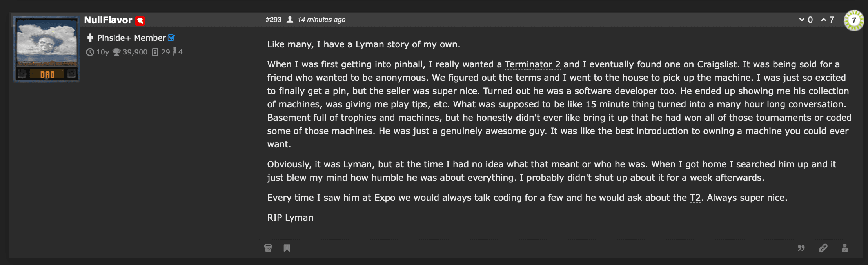868x265 pixels.
Task: Select the post number #293
Action: [274, 19]
